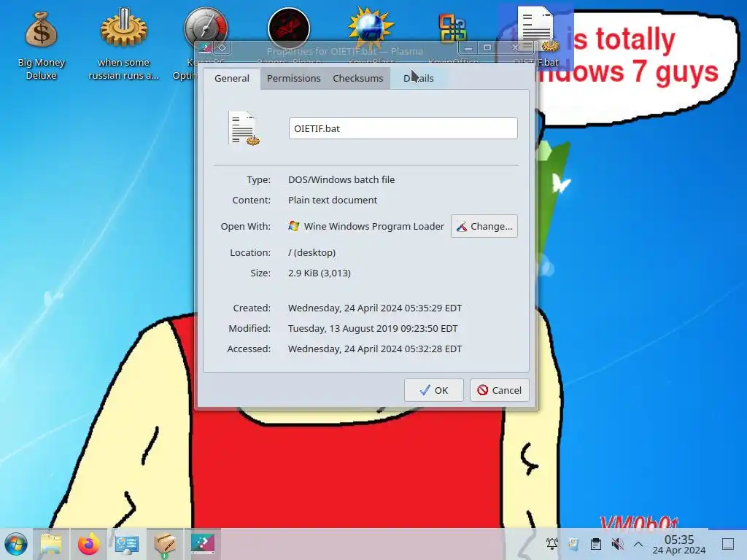747x560 pixels.
Task: Open the clipboard tray icon
Action: click(x=595, y=544)
